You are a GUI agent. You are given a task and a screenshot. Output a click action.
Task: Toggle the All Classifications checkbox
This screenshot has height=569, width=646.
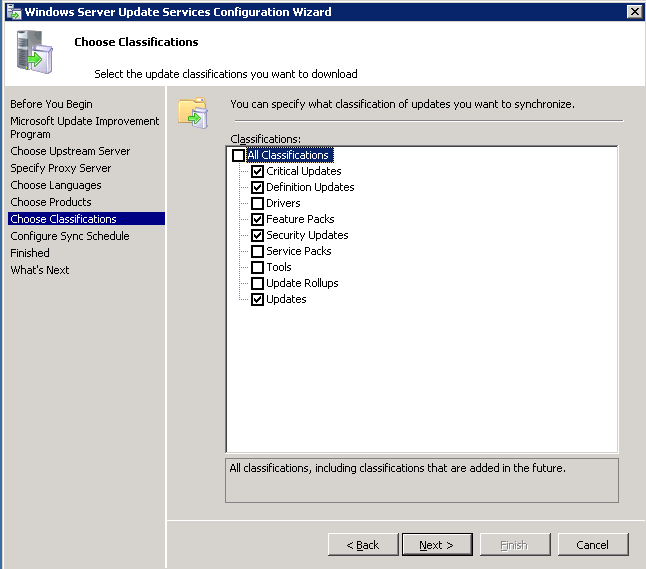[x=238, y=155]
